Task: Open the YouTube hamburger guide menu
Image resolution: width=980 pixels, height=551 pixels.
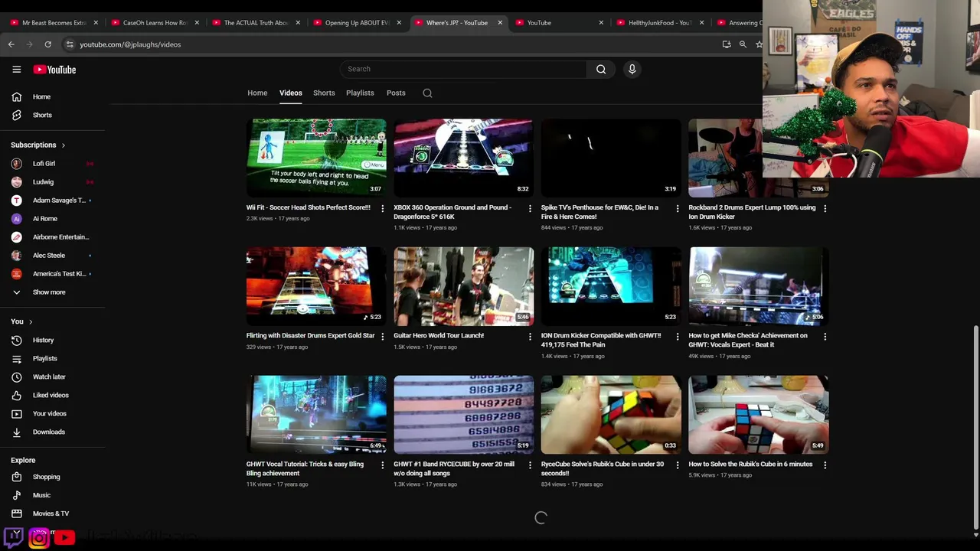Action: [16, 70]
